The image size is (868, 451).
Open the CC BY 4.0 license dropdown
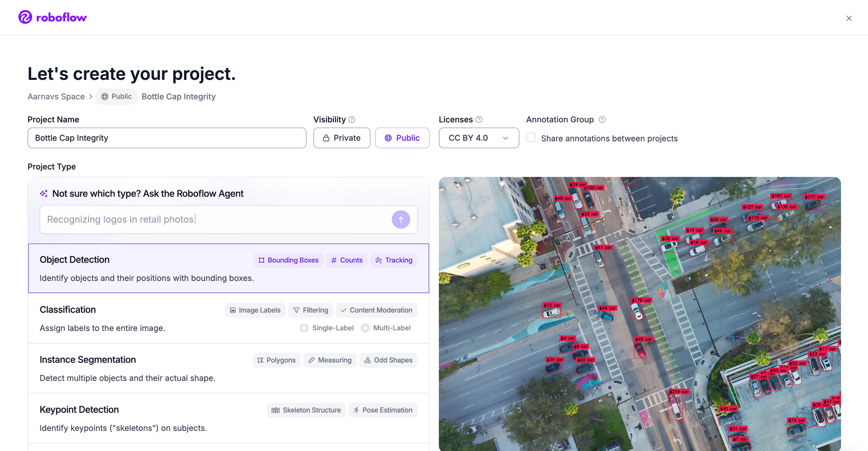(x=479, y=138)
